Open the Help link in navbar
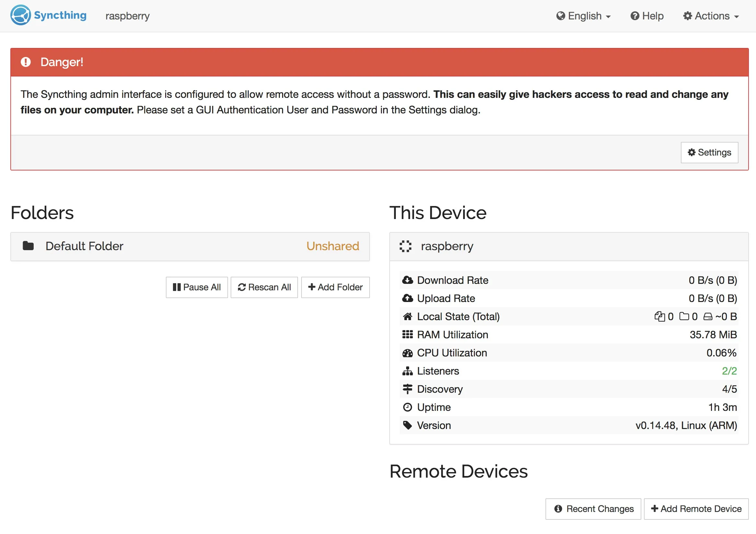The image size is (756, 534). 647,16
